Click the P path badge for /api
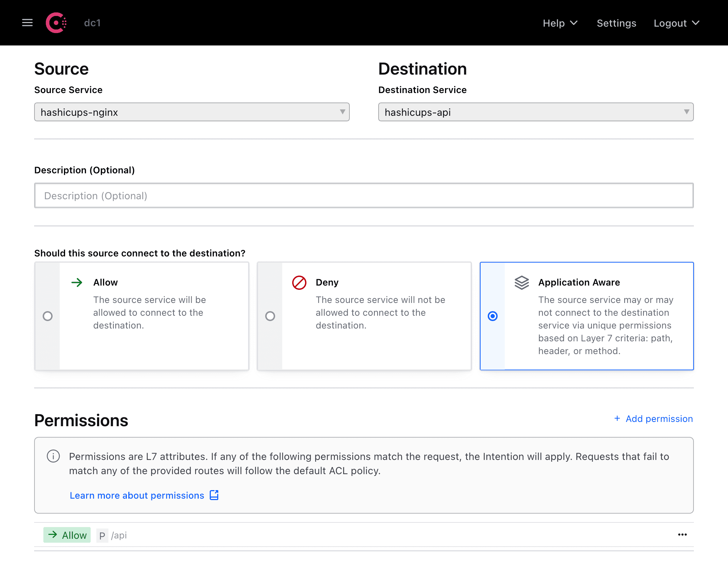This screenshot has width=728, height=564. (x=102, y=535)
